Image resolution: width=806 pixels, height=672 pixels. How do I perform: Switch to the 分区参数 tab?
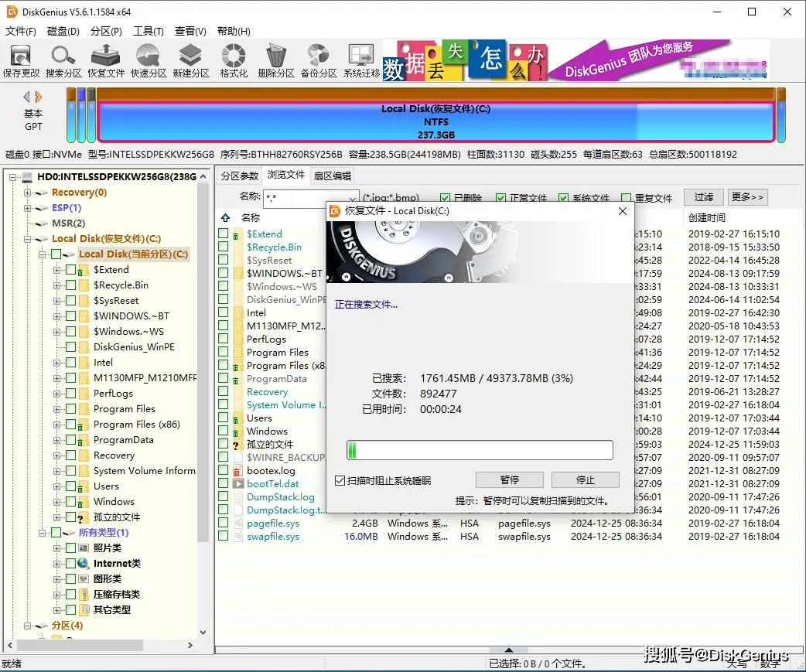(x=240, y=176)
